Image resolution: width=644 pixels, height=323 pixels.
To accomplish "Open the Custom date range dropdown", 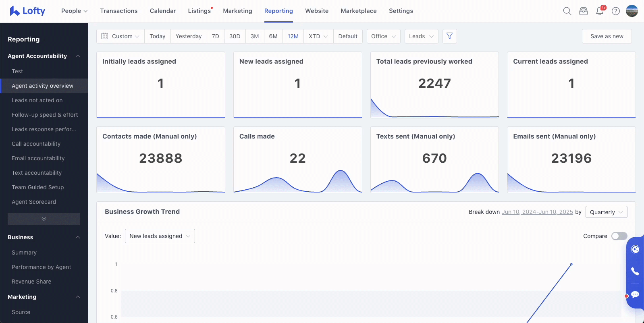I will click(120, 36).
